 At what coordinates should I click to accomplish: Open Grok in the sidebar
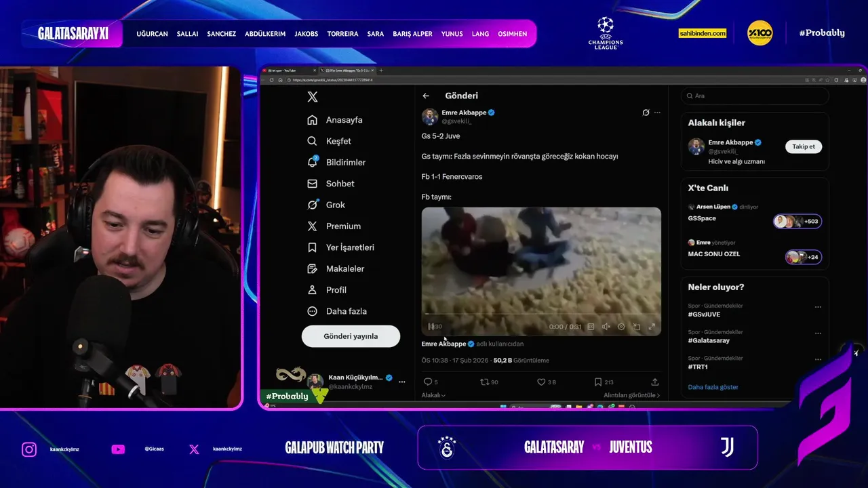[326, 205]
